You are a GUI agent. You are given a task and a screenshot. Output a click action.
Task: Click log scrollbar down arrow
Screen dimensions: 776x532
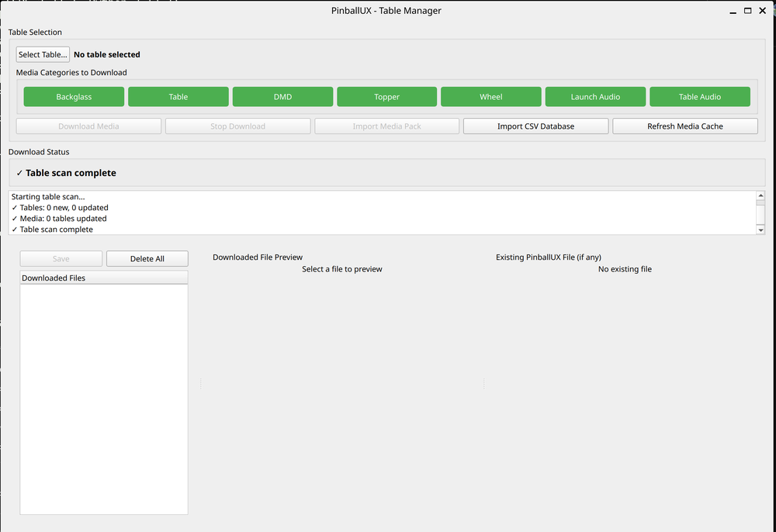tap(760, 230)
